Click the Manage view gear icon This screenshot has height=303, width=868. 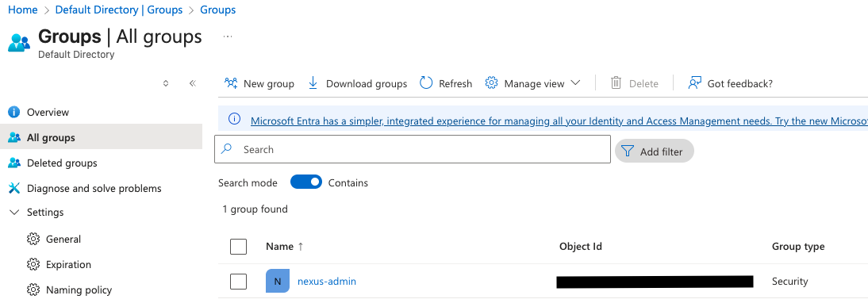(x=492, y=83)
